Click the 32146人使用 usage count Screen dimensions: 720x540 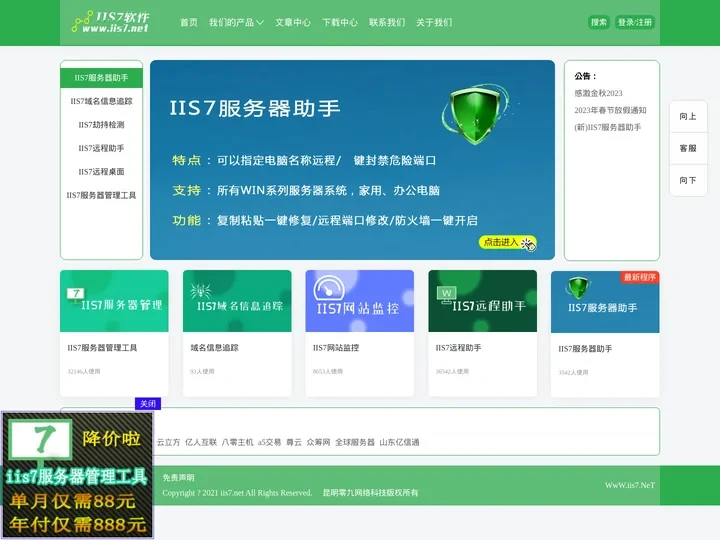click(84, 371)
